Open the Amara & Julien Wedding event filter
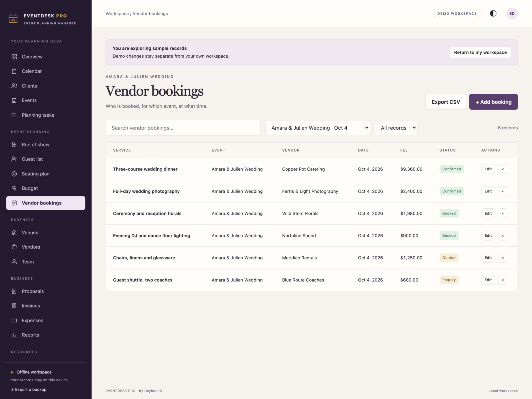The image size is (532, 399). [x=318, y=128]
